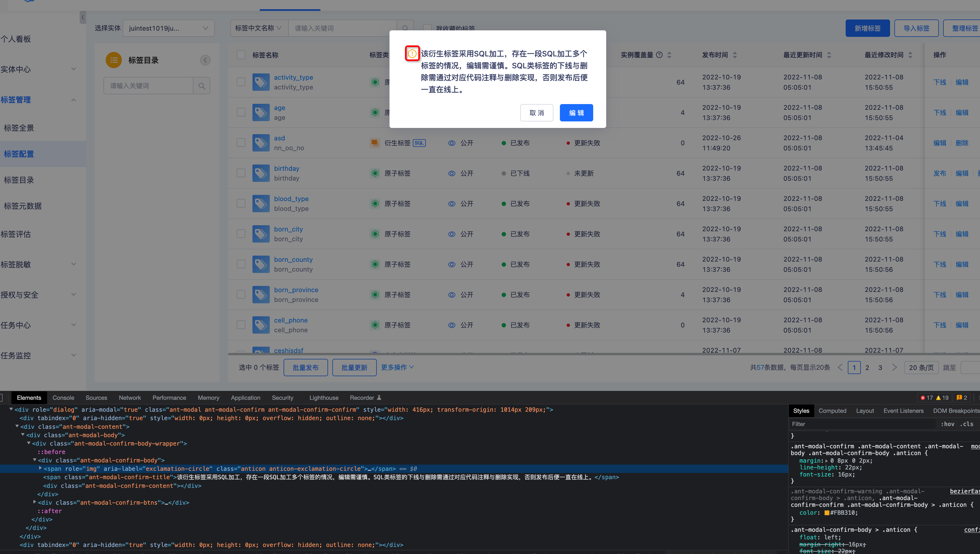This screenshot has height=554, width=980.
Task: Click the orange list icon beside 标签目录 title
Action: click(113, 60)
